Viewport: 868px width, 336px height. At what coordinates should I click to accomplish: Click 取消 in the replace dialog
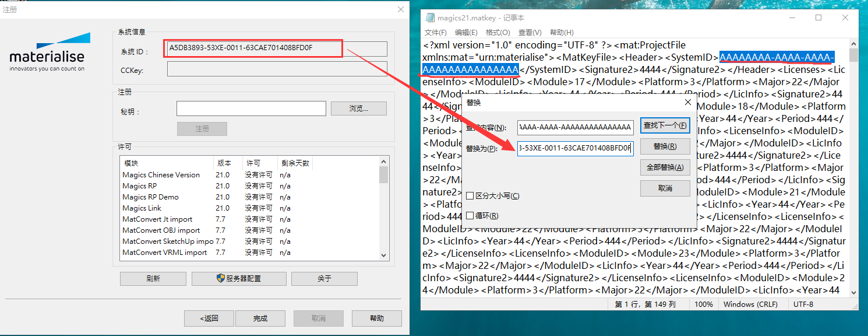[x=665, y=188]
